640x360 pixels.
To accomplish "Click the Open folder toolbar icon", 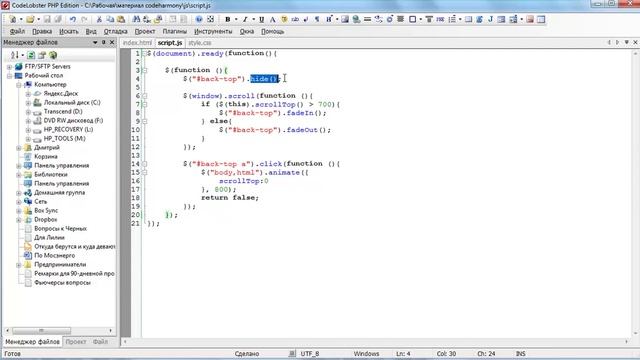I will [x=30, y=19].
